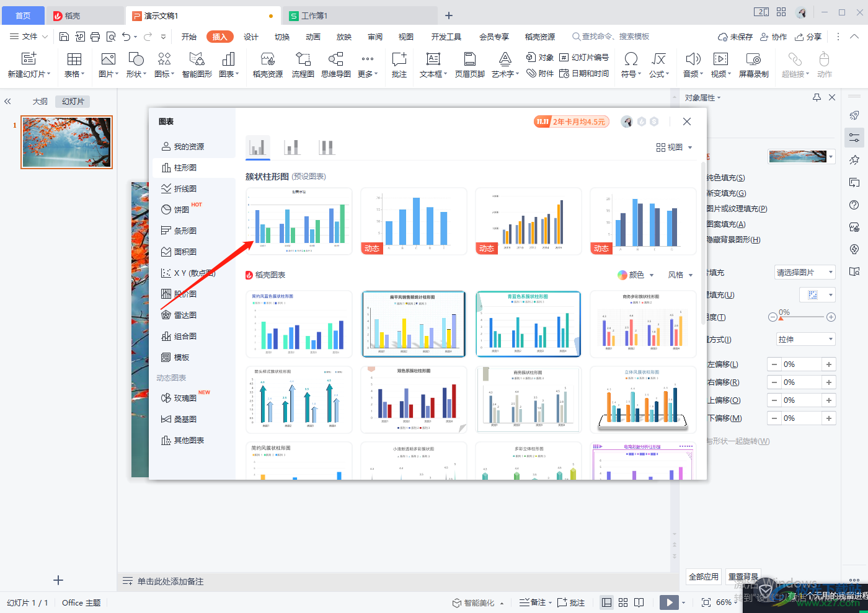Image resolution: width=868 pixels, height=613 pixels.
Task: Click the 分享 share button
Action: coord(808,37)
